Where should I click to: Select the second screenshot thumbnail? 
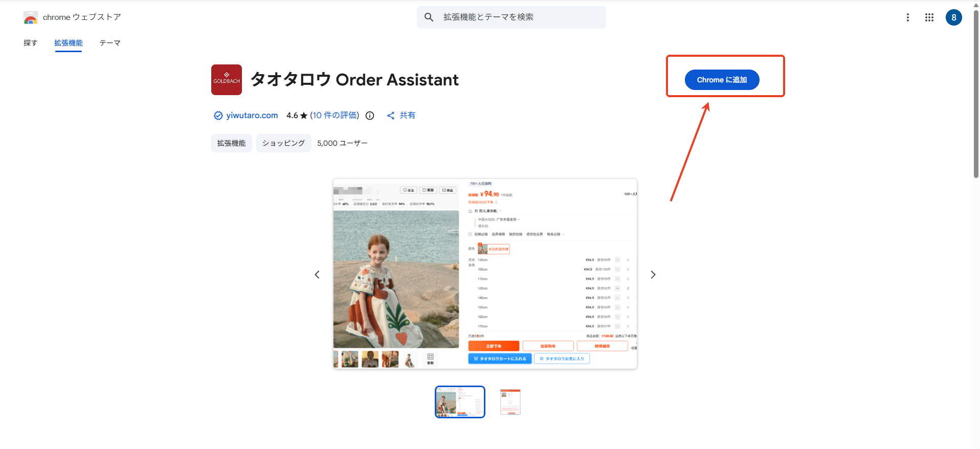(510, 402)
